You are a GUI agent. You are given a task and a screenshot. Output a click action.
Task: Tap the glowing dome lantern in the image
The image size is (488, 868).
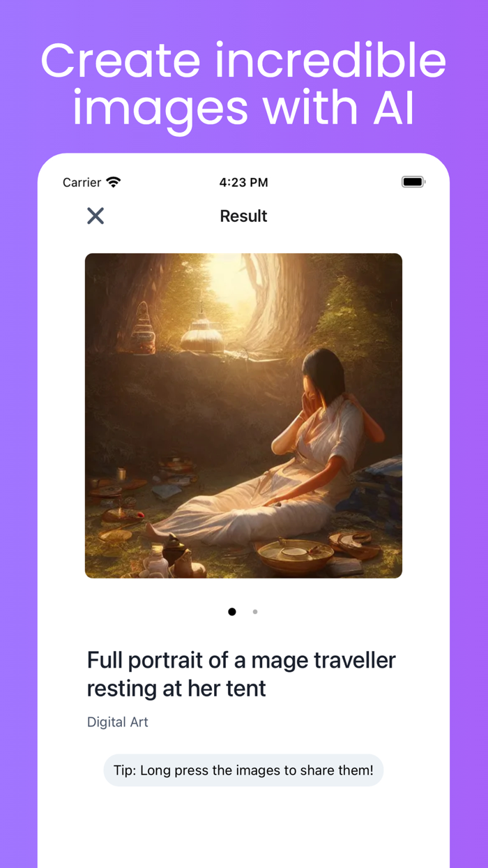[202, 334]
